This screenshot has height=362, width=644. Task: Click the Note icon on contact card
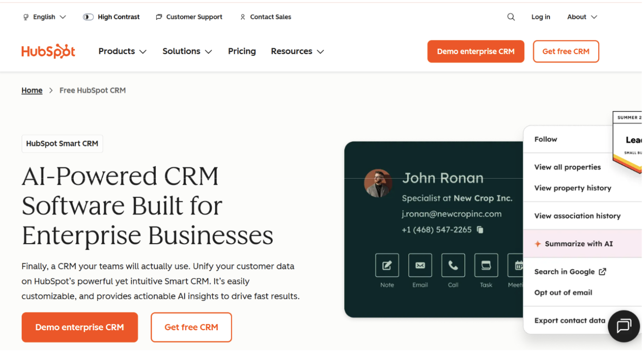[387, 265]
